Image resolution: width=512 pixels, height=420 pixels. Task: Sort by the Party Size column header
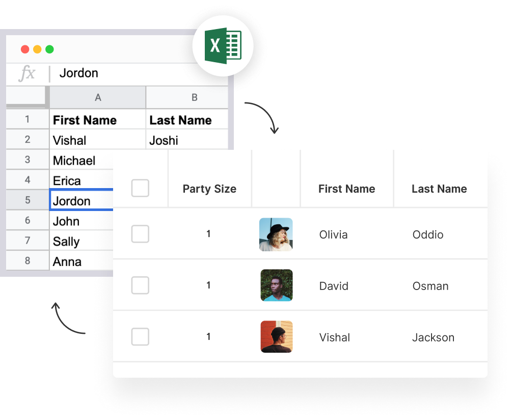click(209, 189)
